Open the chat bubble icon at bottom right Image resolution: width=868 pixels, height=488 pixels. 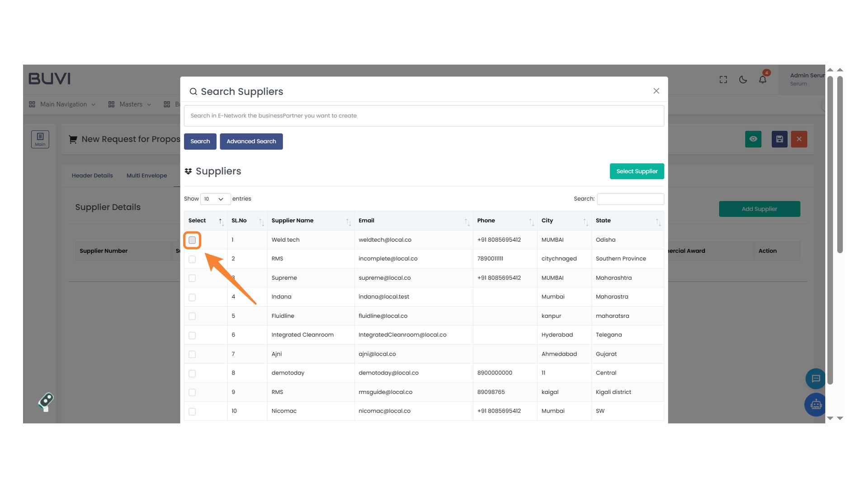pyautogui.click(x=816, y=379)
